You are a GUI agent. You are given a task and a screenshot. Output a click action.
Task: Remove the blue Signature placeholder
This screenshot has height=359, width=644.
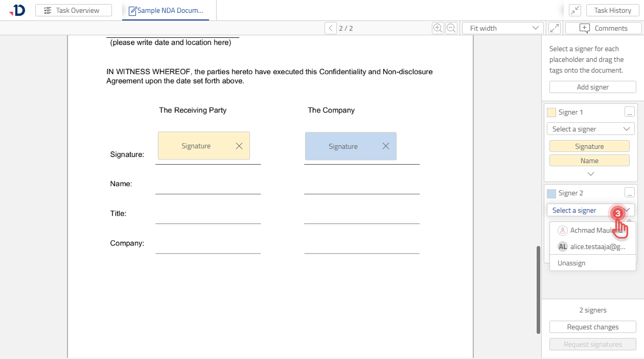tap(386, 146)
